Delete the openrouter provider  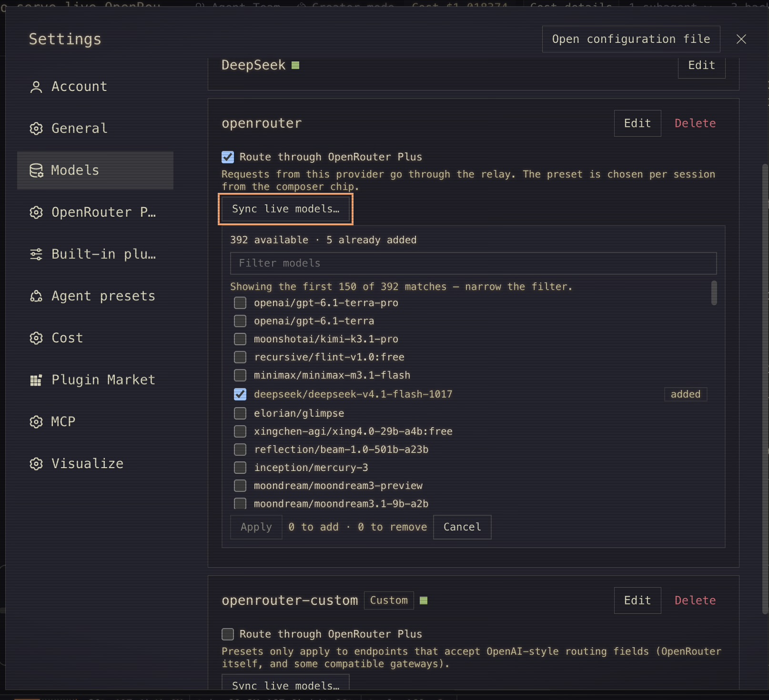tap(695, 123)
